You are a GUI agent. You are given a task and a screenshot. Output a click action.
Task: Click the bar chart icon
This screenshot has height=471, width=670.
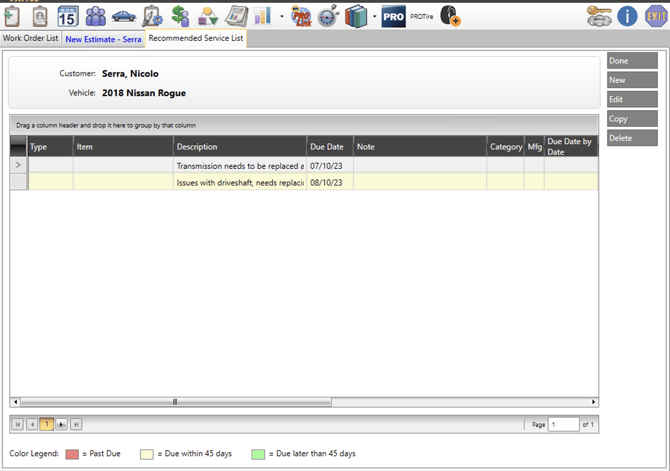(262, 17)
